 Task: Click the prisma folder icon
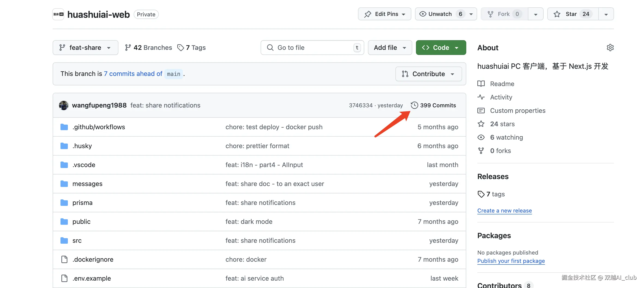point(64,203)
